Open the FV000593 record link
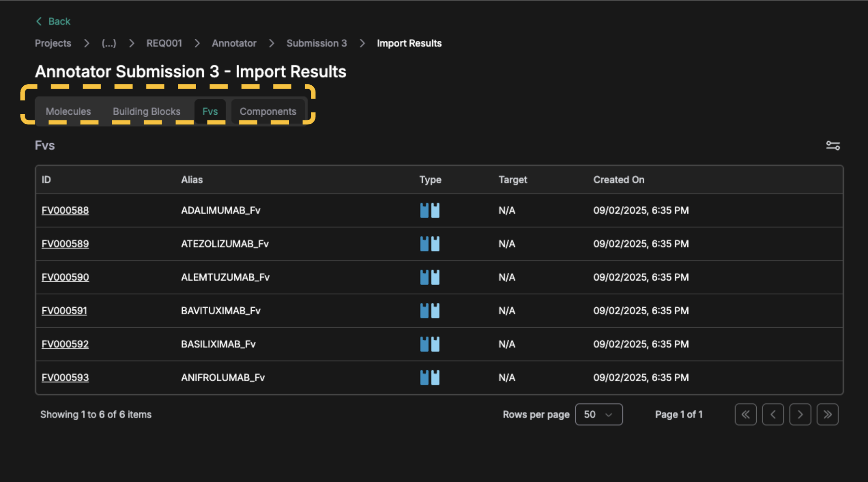 coord(65,377)
